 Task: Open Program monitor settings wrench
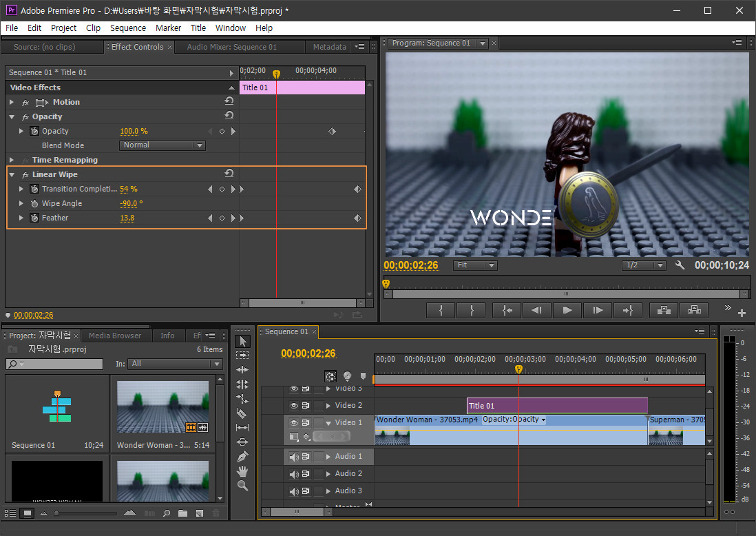pyautogui.click(x=680, y=265)
